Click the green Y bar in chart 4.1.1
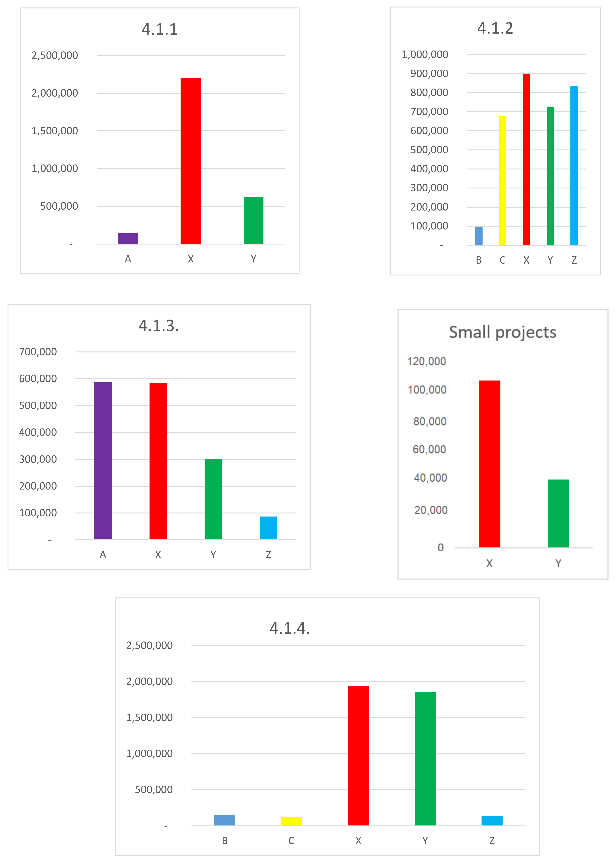 pyautogui.click(x=253, y=220)
